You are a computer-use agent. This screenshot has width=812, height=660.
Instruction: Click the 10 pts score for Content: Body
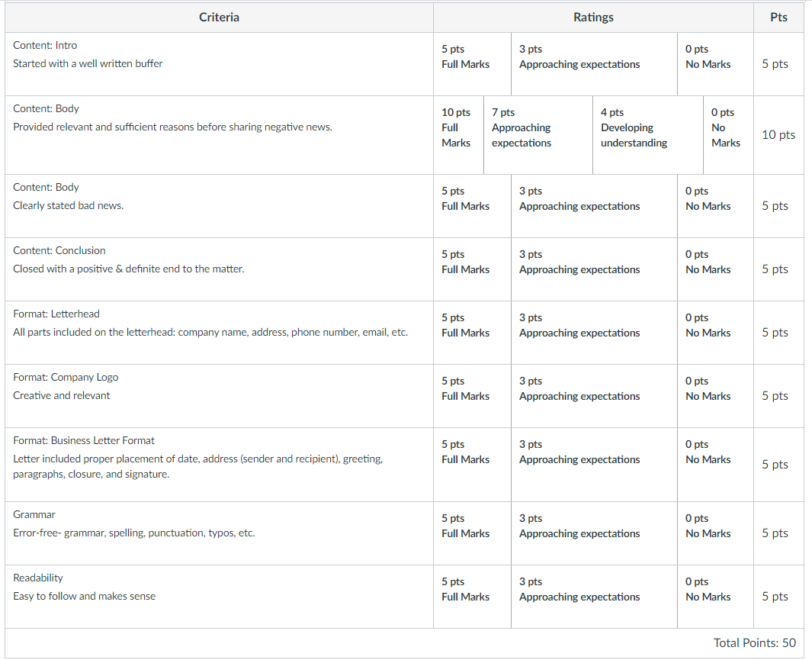778,135
